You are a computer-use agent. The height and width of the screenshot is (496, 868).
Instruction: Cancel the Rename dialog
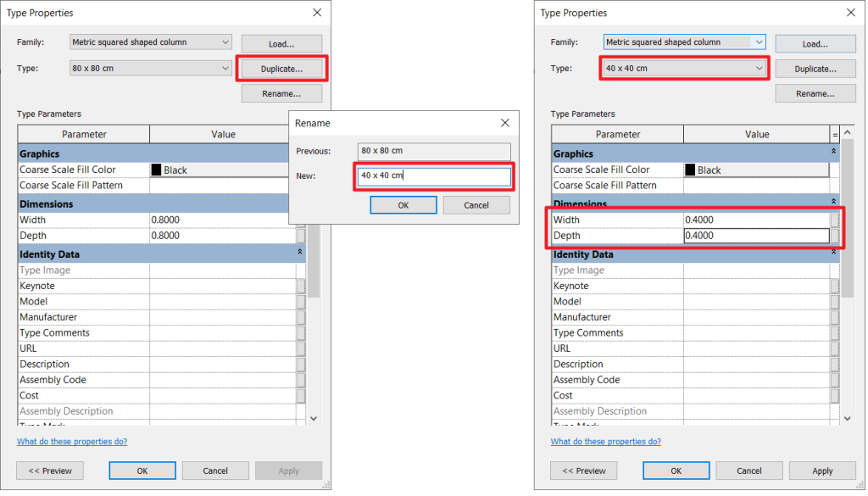point(476,205)
